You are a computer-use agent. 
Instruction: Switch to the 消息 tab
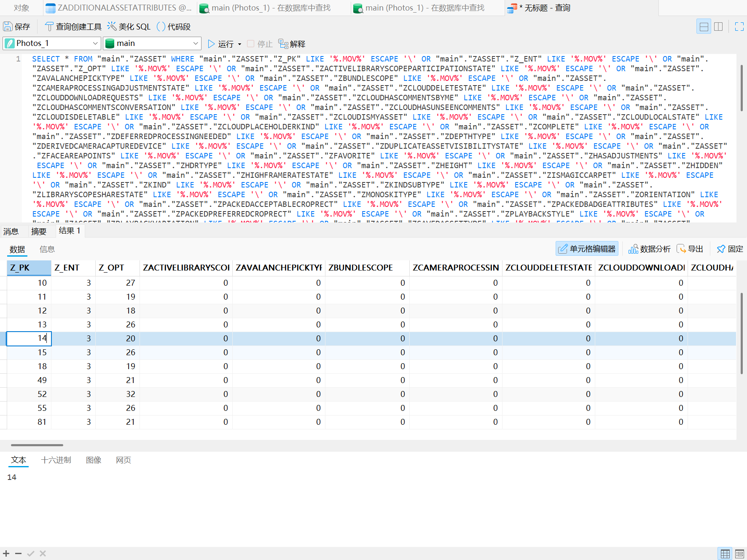[x=11, y=231]
